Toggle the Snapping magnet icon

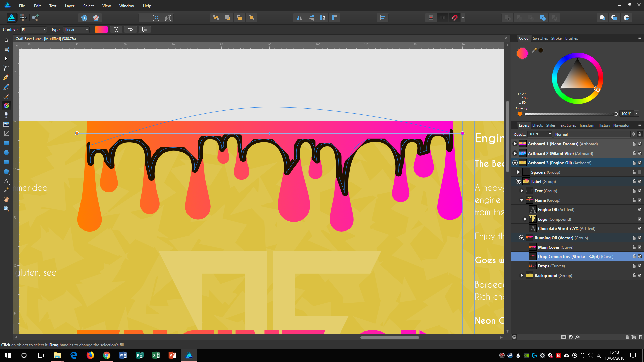(x=454, y=18)
